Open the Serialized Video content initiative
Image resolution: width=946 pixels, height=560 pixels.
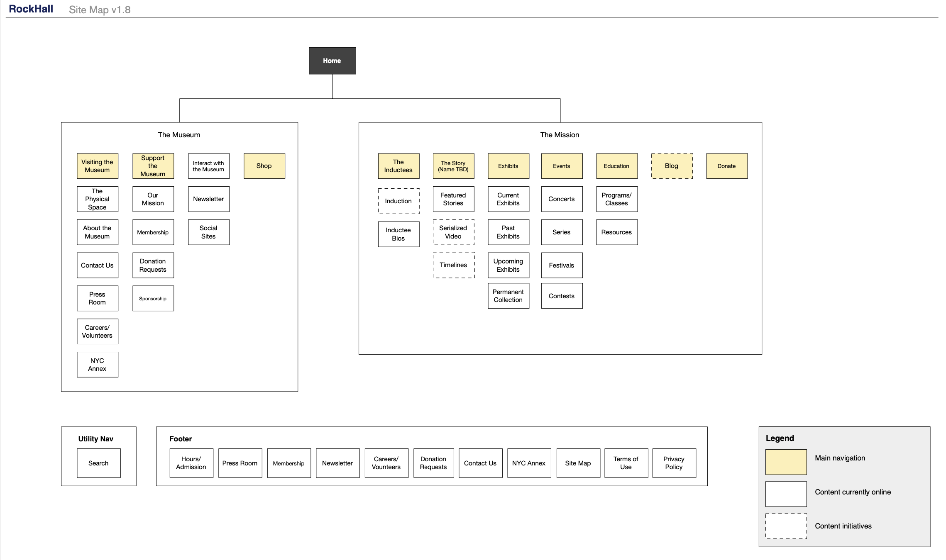point(453,232)
